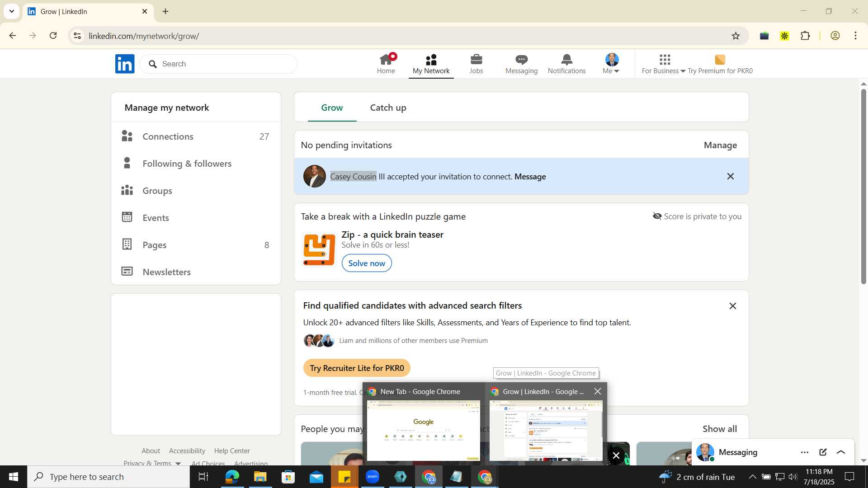Screen dimensions: 868x488
Task: Open Chrome's three-dot menu
Action: point(855,36)
